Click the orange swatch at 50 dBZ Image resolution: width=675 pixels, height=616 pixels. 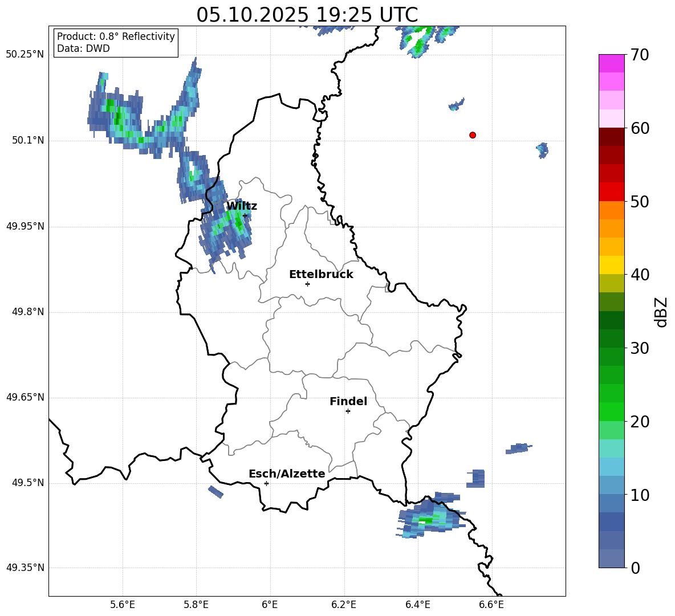[612, 210]
